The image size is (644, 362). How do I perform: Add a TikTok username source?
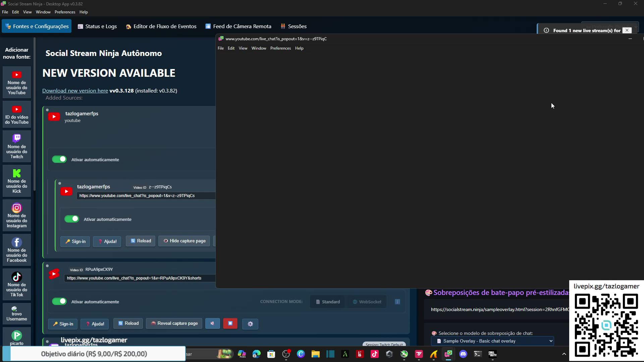pos(17,285)
